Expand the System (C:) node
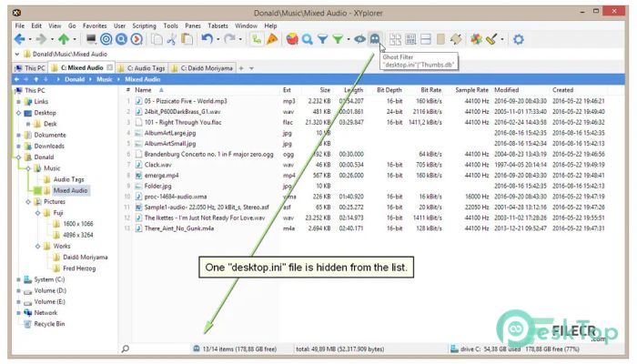The image size is (637, 364). coord(18,279)
